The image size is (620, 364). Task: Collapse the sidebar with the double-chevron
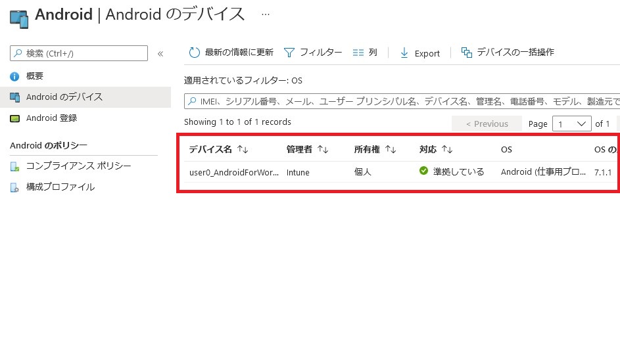click(160, 54)
